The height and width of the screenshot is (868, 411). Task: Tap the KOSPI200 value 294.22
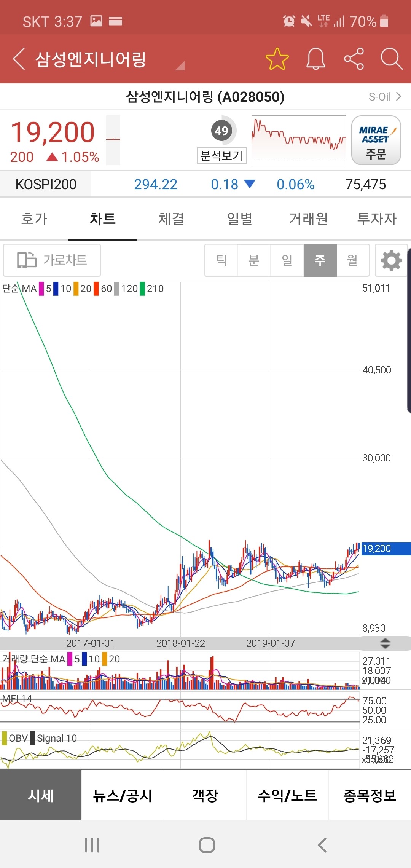point(156,185)
